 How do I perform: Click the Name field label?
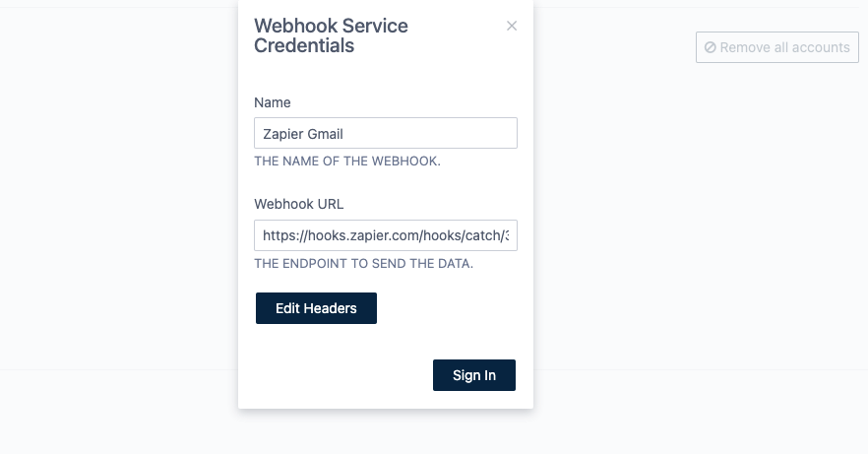273,102
